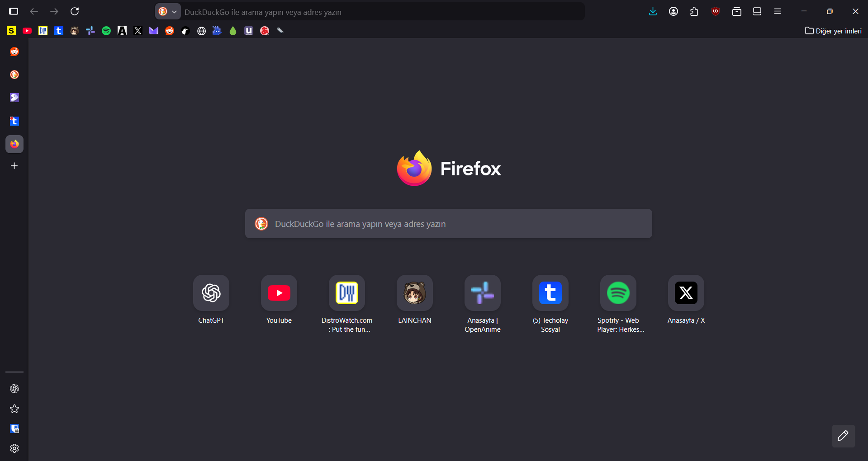Viewport: 868px width, 461px height.
Task: Open the search engine selector dropdown in address bar
Action: [x=168, y=11]
